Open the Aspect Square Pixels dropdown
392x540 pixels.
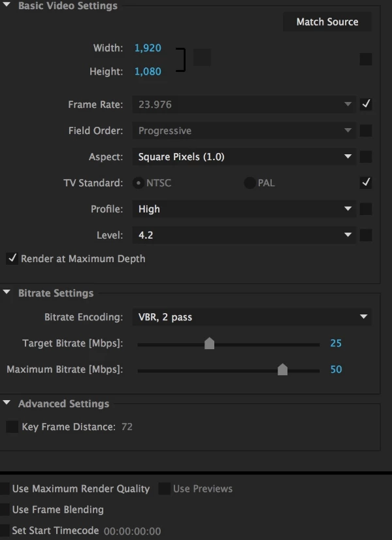click(244, 157)
